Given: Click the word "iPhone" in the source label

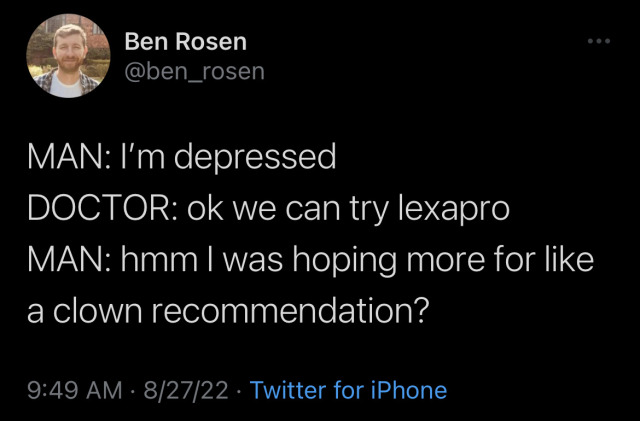Looking at the screenshot, I should click(405, 390).
